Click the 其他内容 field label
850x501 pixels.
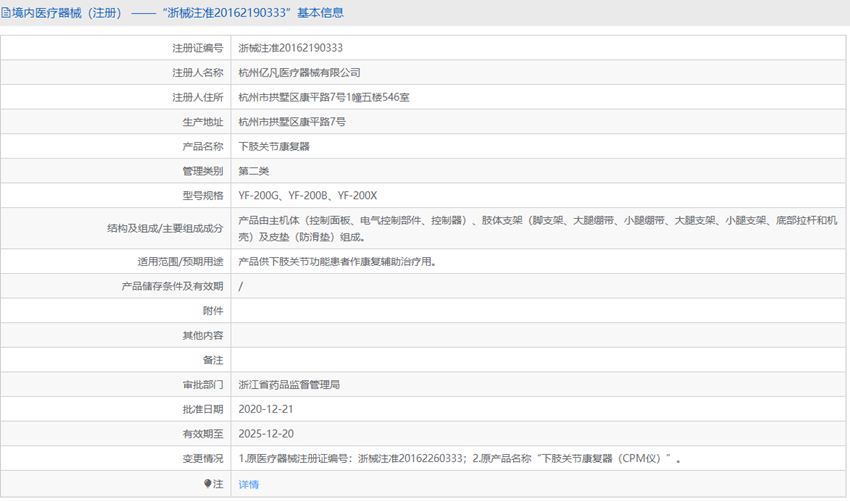(203, 336)
